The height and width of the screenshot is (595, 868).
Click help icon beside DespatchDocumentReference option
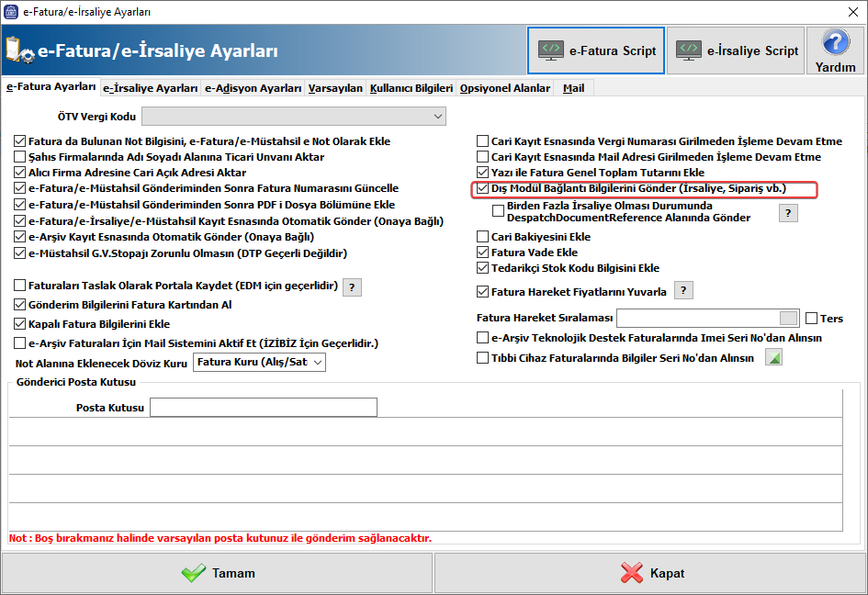(x=788, y=213)
